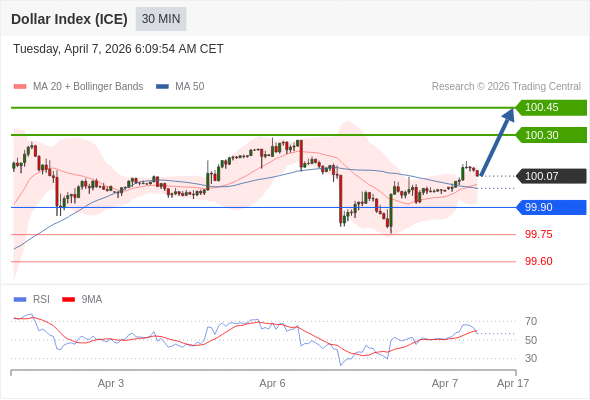
Task: Click the 100.45 resistance level tag
Action: 551,108
